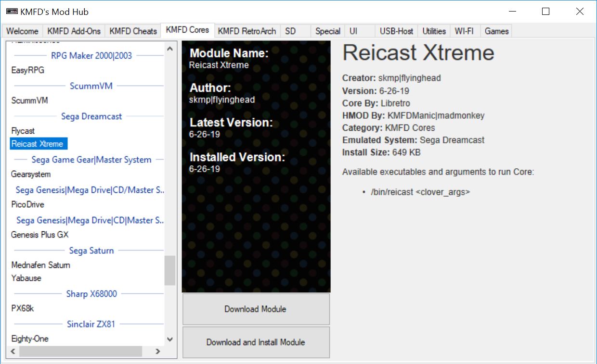Viewport: 597px width, 364px height.
Task: Click the Sega Genesis group header above Genesis Plus GX
Action: (x=90, y=220)
